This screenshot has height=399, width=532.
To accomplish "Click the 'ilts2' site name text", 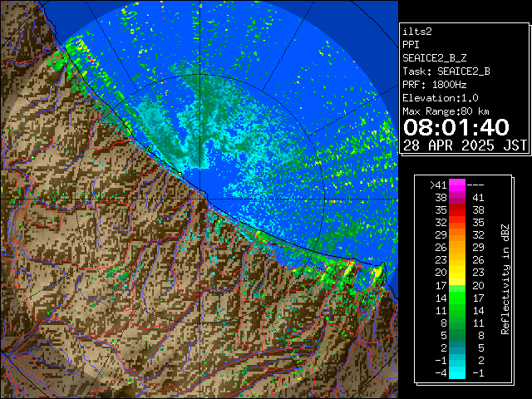I will coord(417,32).
